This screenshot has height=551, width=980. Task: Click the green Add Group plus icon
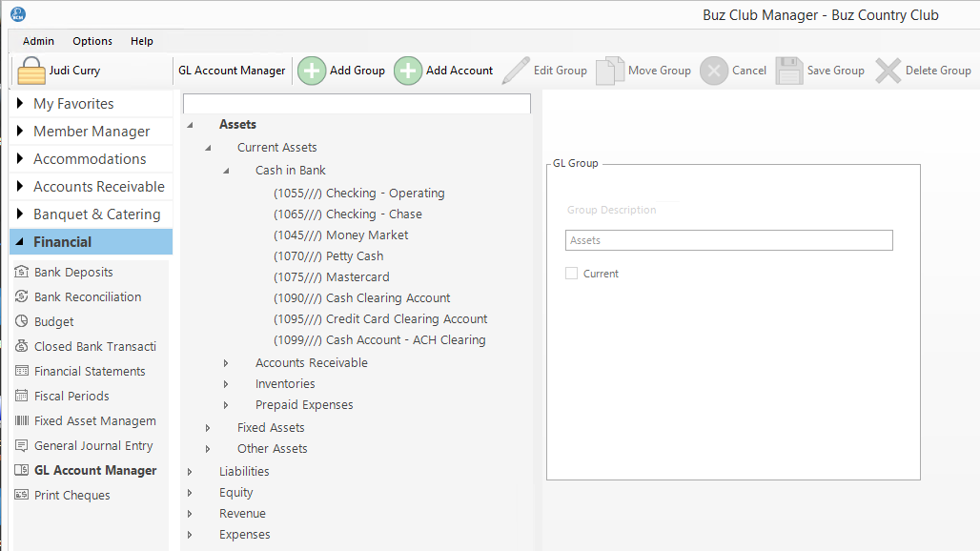coord(312,71)
